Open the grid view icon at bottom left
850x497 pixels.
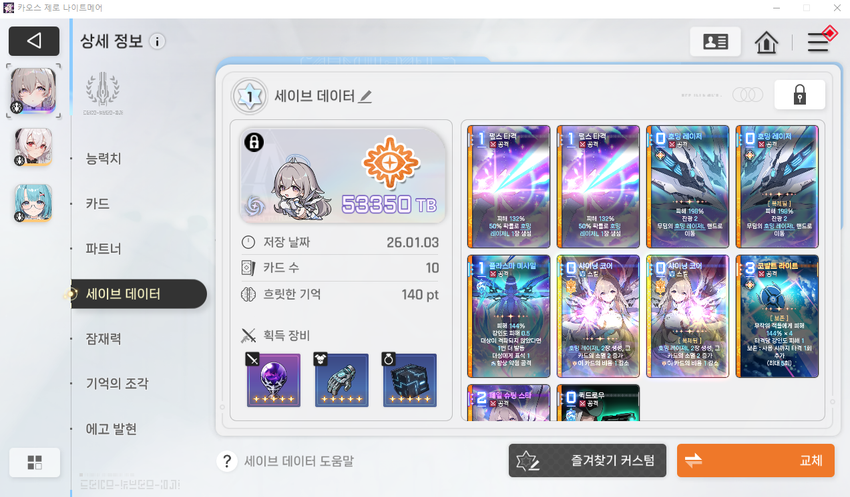coord(35,462)
